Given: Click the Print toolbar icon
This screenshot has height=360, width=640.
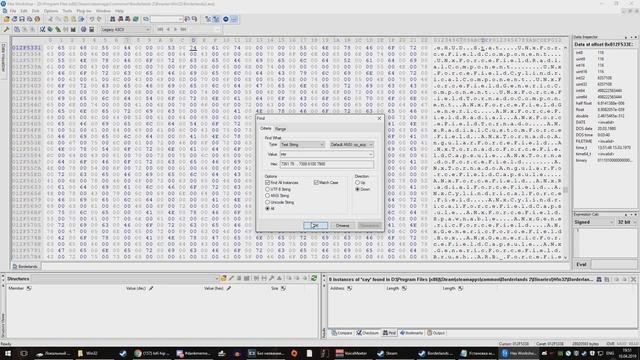Looking at the screenshot, I should (37, 19).
